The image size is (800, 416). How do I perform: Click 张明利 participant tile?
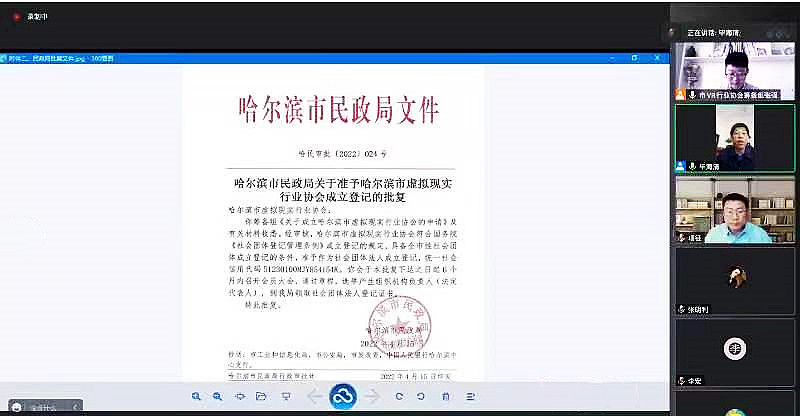(x=735, y=282)
